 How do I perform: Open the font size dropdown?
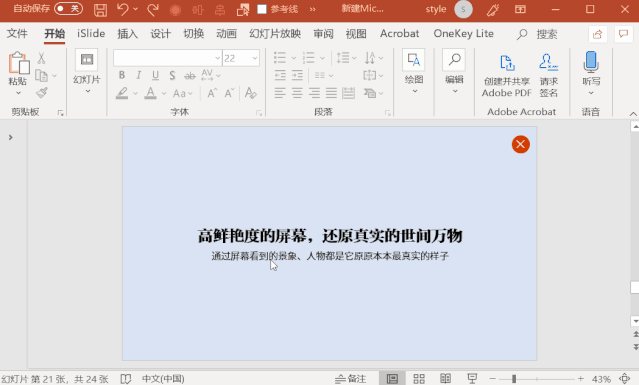[x=255, y=58]
